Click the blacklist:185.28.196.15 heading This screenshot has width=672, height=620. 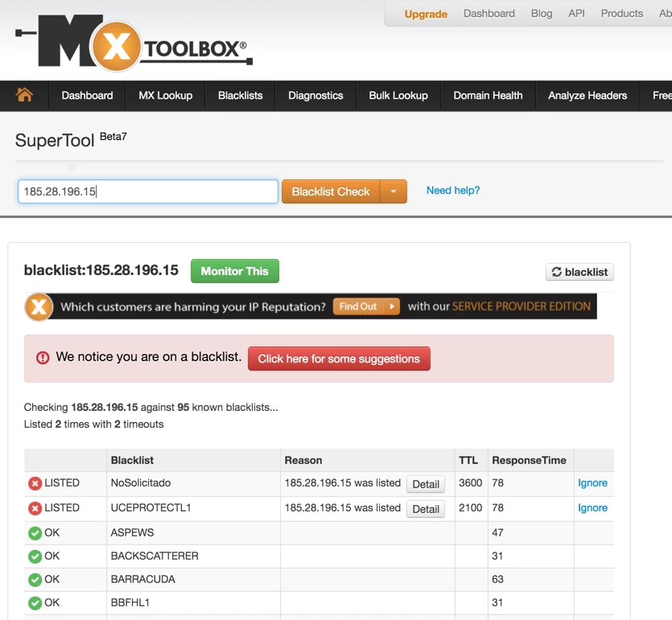[x=101, y=270]
